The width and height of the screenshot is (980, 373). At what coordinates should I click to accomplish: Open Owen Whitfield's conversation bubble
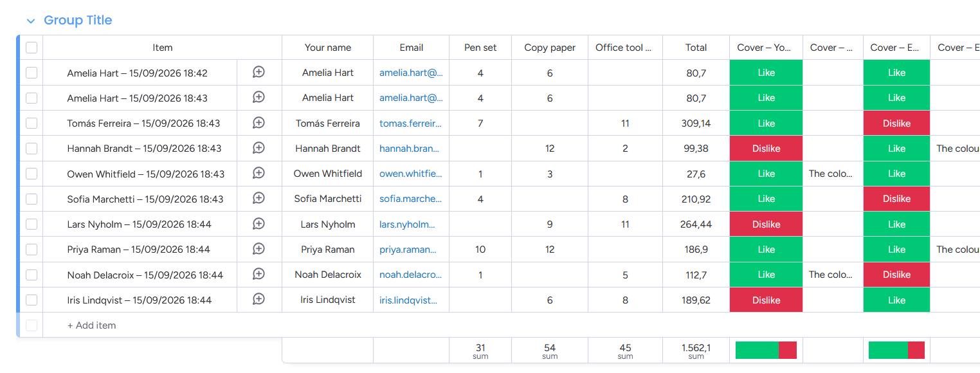pyautogui.click(x=259, y=174)
